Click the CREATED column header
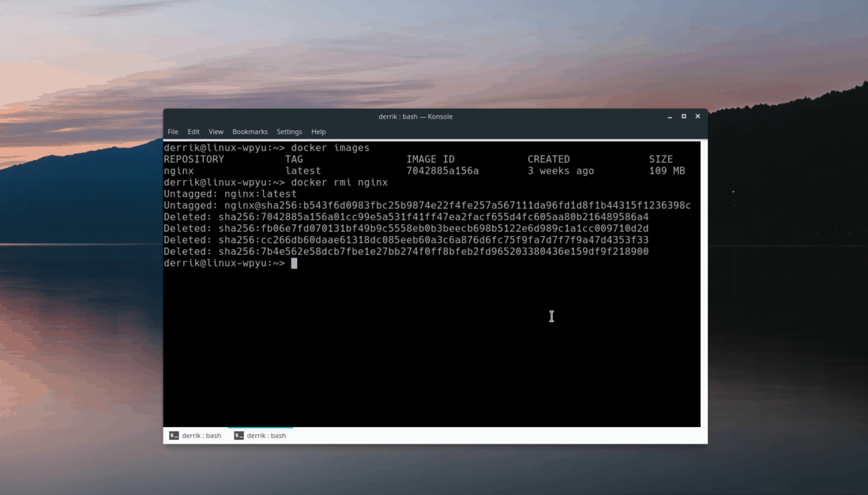Viewport: 868px width, 495px height. click(549, 159)
